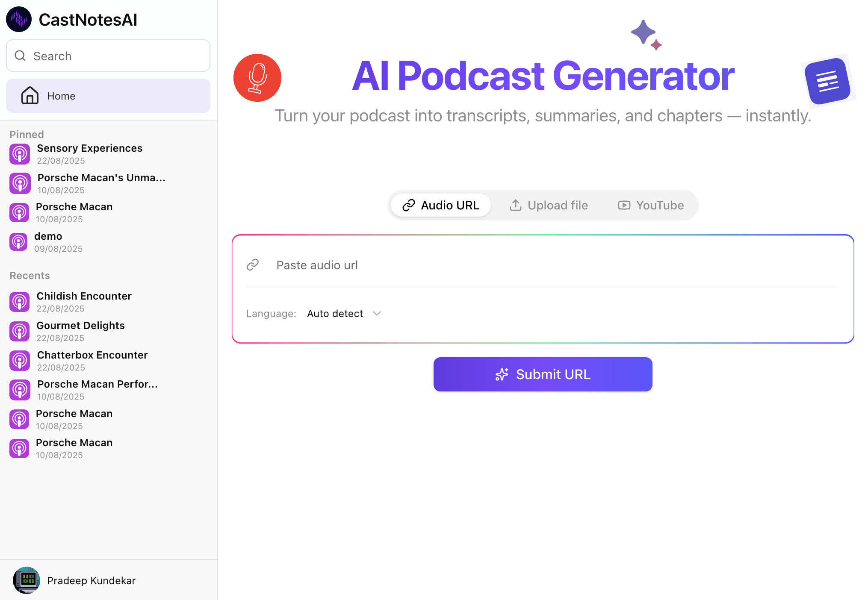The width and height of the screenshot is (868, 600).
Task: Click the Pradeep Kundekar profile avatar
Action: click(x=27, y=580)
